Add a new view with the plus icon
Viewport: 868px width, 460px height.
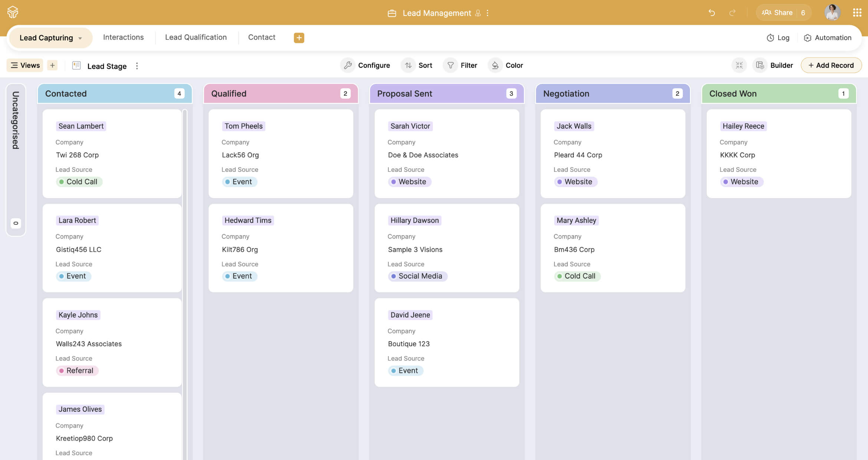pos(52,65)
